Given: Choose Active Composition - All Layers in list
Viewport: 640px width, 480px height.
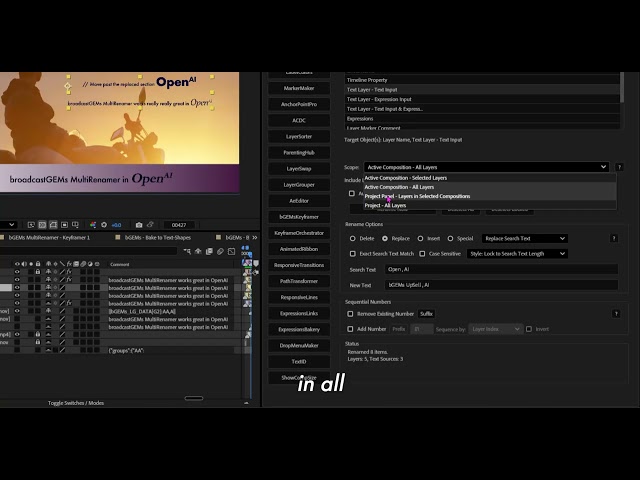Looking at the screenshot, I should (x=489, y=187).
